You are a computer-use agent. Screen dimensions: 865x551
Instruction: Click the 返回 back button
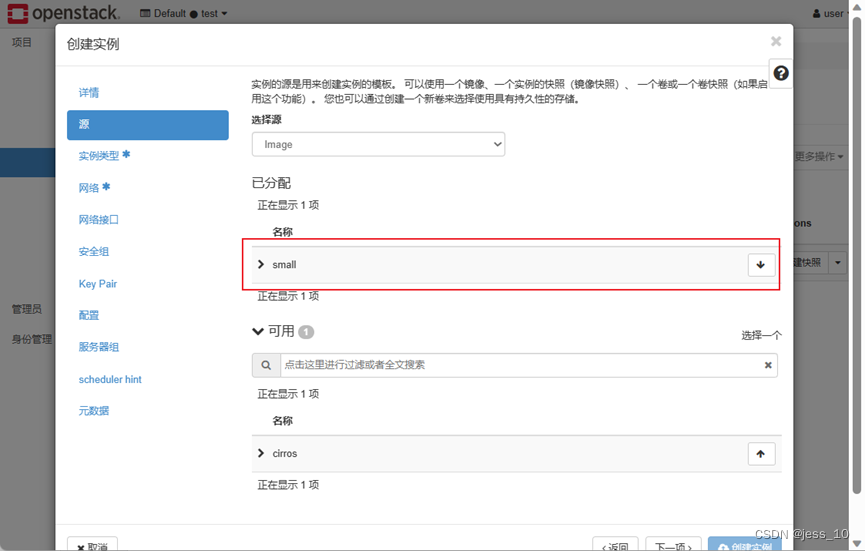click(615, 544)
